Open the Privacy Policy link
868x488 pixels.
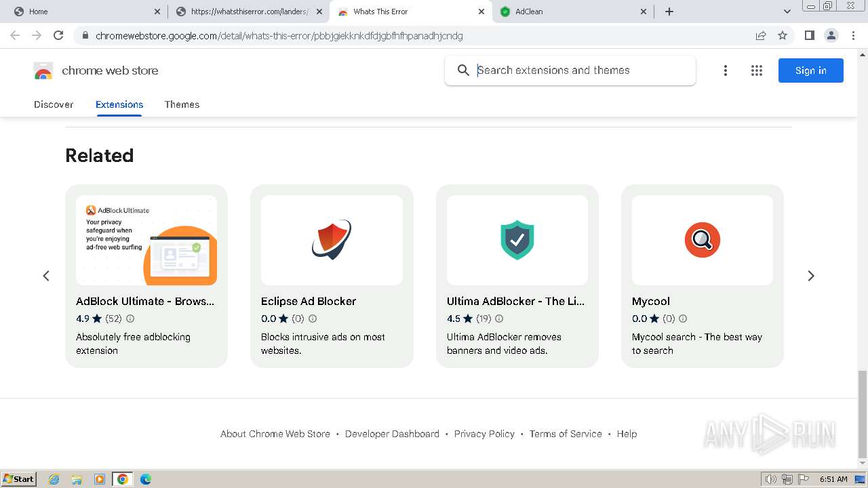[x=484, y=434]
